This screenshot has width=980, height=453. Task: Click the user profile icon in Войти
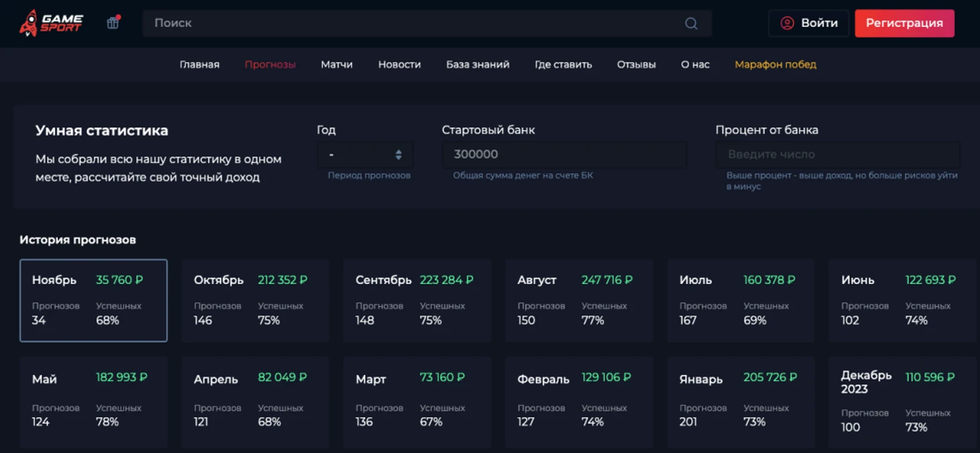coord(787,23)
